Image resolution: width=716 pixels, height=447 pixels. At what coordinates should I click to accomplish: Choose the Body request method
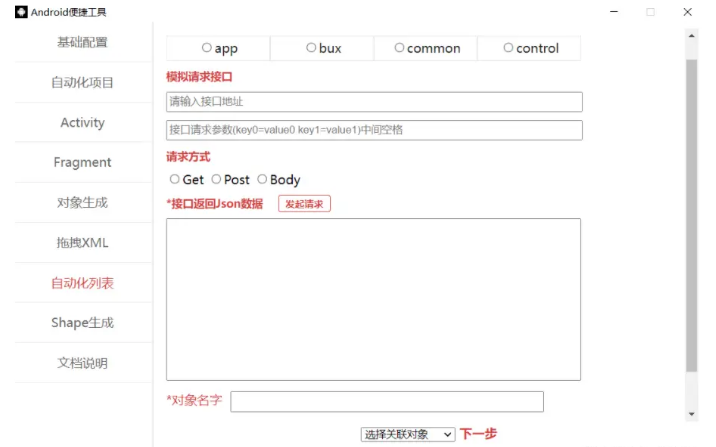(x=262, y=179)
